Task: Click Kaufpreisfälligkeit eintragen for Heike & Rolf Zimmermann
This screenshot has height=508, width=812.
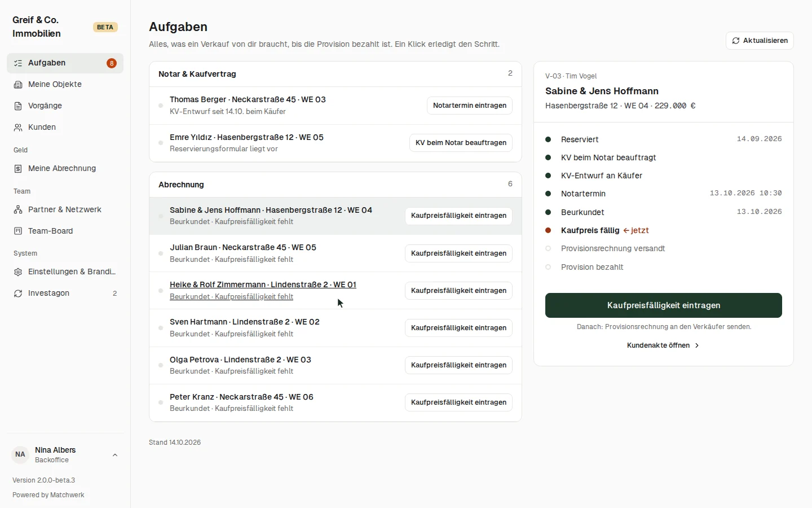Action: (x=458, y=291)
